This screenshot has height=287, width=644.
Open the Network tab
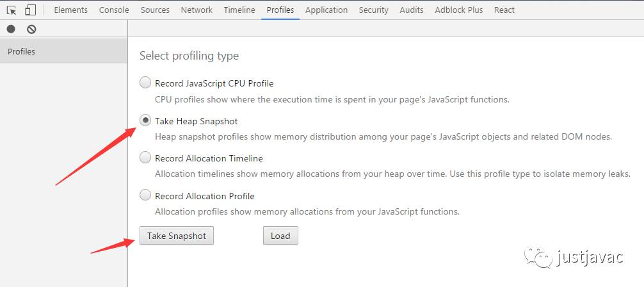[x=197, y=10]
